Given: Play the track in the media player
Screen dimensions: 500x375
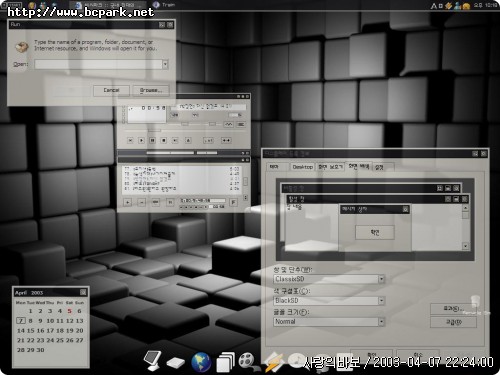Looking at the screenshot, I should click(141, 141).
